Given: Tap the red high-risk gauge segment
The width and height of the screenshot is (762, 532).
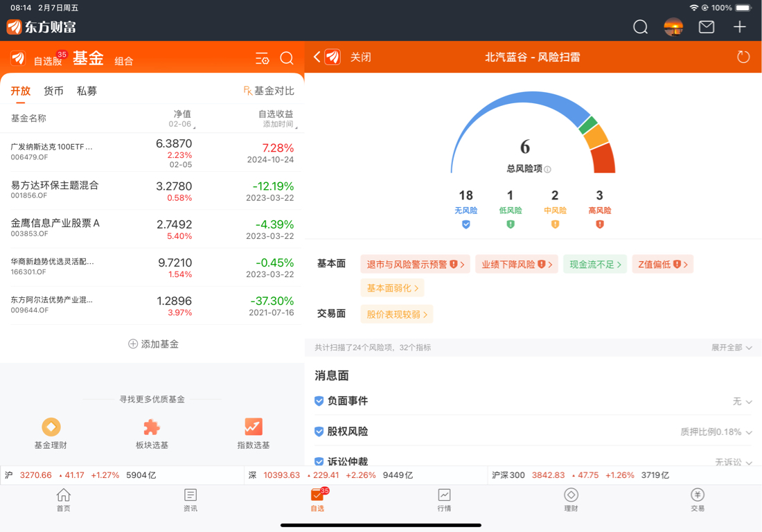Looking at the screenshot, I should pos(603,157).
